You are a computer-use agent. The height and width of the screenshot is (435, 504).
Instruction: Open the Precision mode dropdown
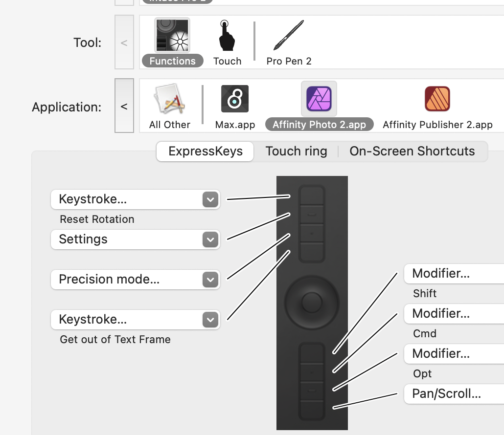tap(210, 280)
